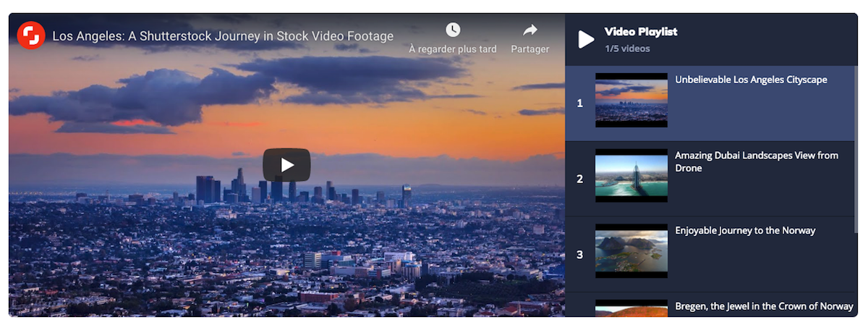The width and height of the screenshot is (868, 325).
Task: Click the playlist header play icon
Action: click(586, 39)
